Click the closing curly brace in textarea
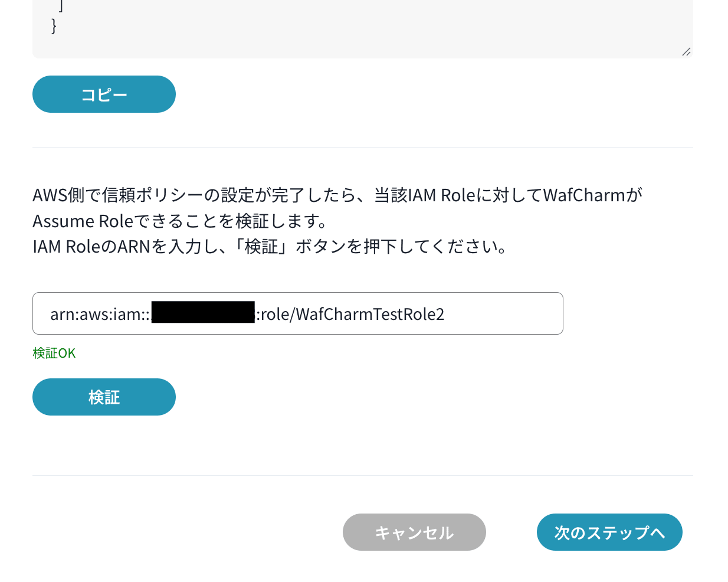 (x=54, y=25)
